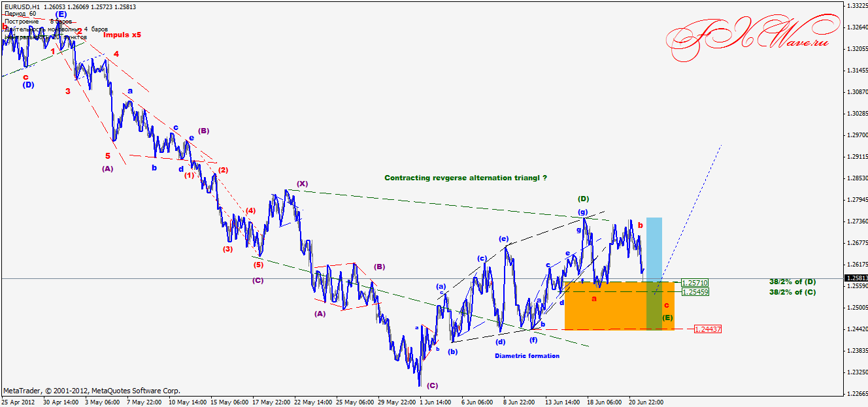868x407 pixels.
Task: Select the 'Diametric formation' blue label
Action: tap(527, 356)
